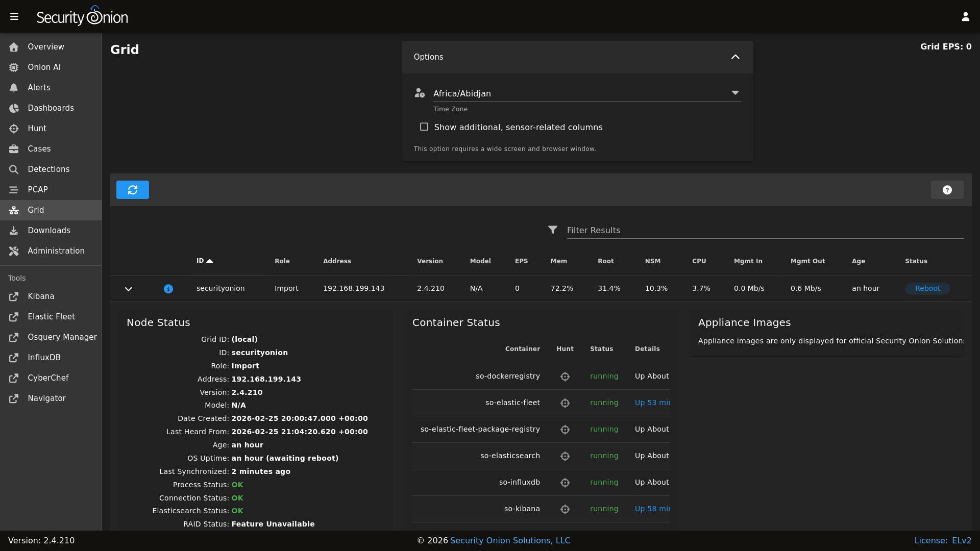Click hunt crosshair icon for so-kibana
Viewport: 980px width, 551px height.
(x=565, y=509)
